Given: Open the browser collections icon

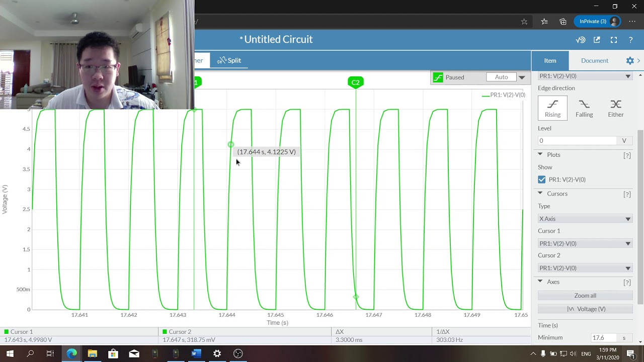Looking at the screenshot, I should pos(563,22).
